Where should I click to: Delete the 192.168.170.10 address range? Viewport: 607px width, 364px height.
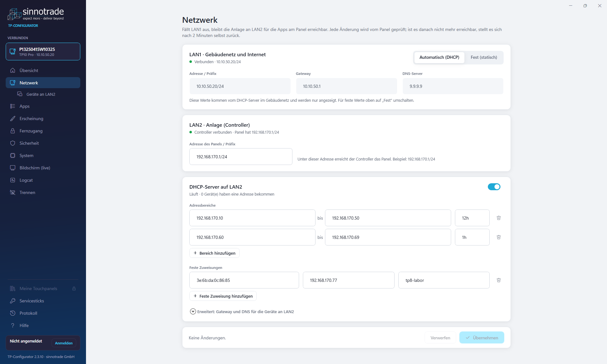click(499, 218)
